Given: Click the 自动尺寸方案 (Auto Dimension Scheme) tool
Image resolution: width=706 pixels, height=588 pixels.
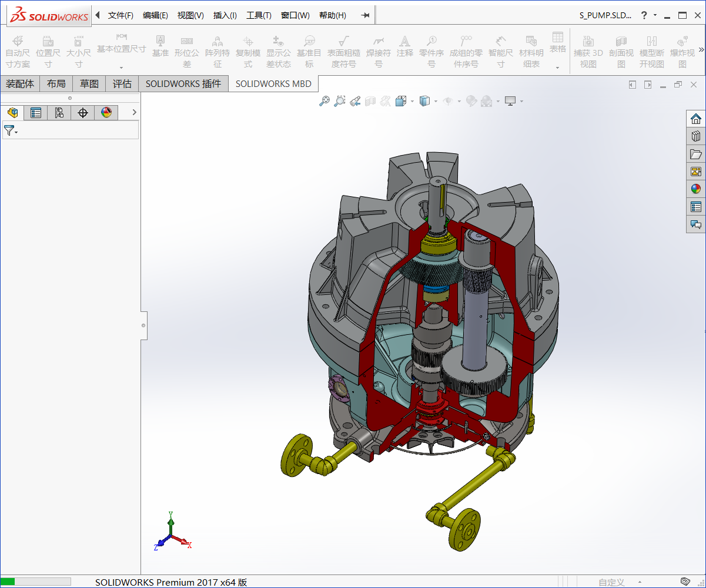Looking at the screenshot, I should coord(18,51).
